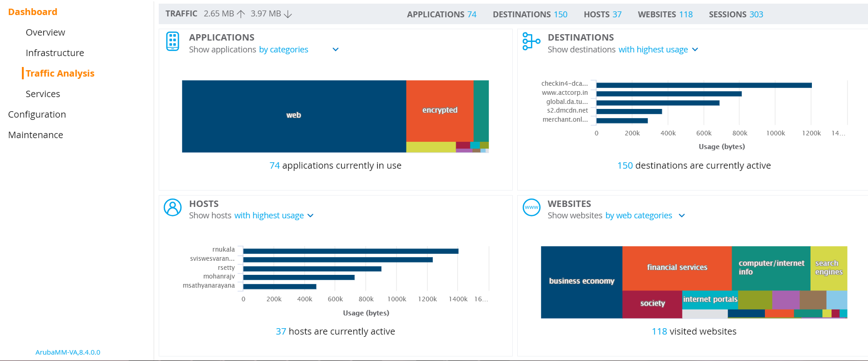Click the '74' applications in use link
This screenshot has height=361, width=868.
(x=275, y=165)
